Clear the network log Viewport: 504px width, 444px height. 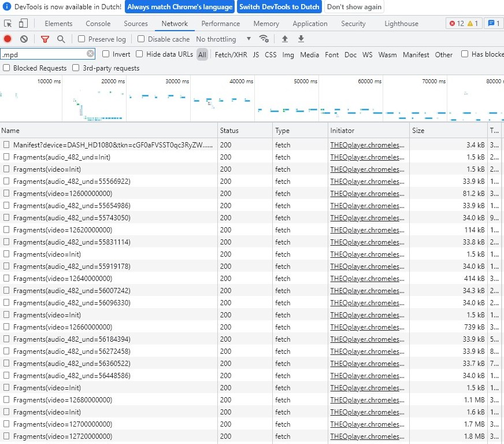click(x=24, y=39)
